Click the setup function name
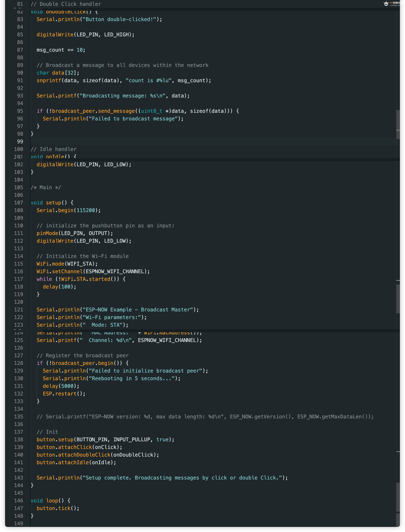 tap(53, 203)
